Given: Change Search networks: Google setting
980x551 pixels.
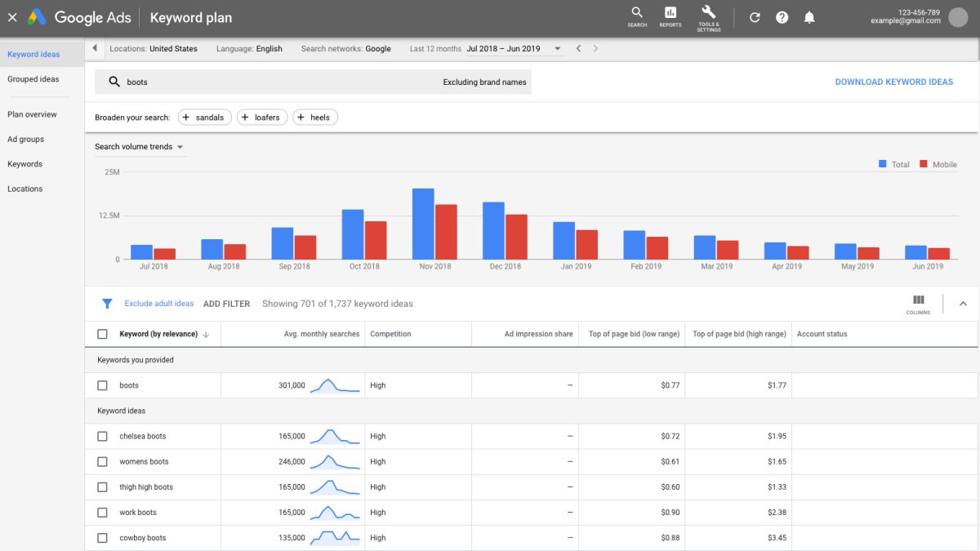Looking at the screenshot, I should point(346,49).
